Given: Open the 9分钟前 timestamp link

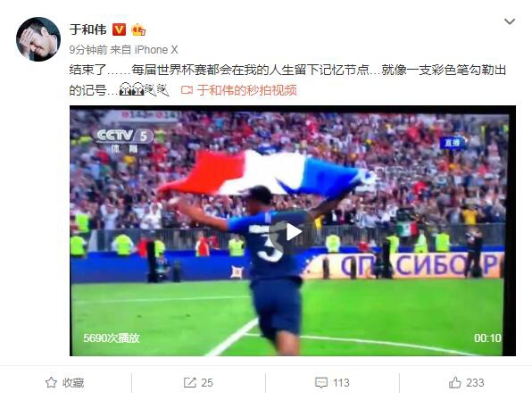Looking at the screenshot, I should 88,50.
